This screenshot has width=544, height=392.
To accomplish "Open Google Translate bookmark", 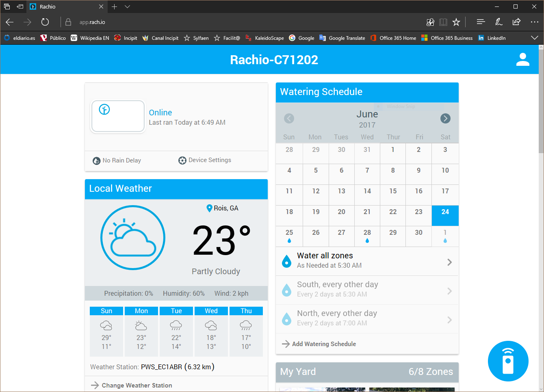I will [x=342, y=38].
